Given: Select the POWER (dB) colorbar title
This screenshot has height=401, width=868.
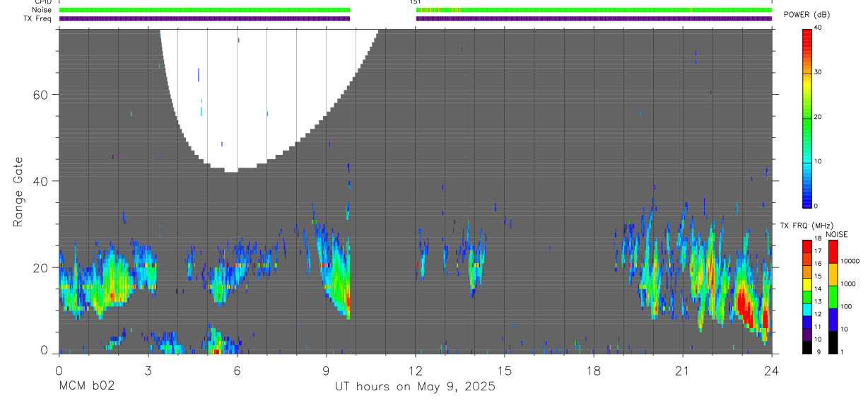Looking at the screenshot, I should [808, 15].
